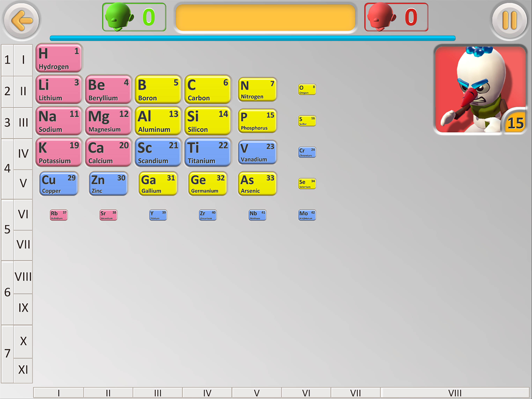Viewport: 532px width, 399px height.
Task: Select the Vanadium element tile
Action: (257, 152)
